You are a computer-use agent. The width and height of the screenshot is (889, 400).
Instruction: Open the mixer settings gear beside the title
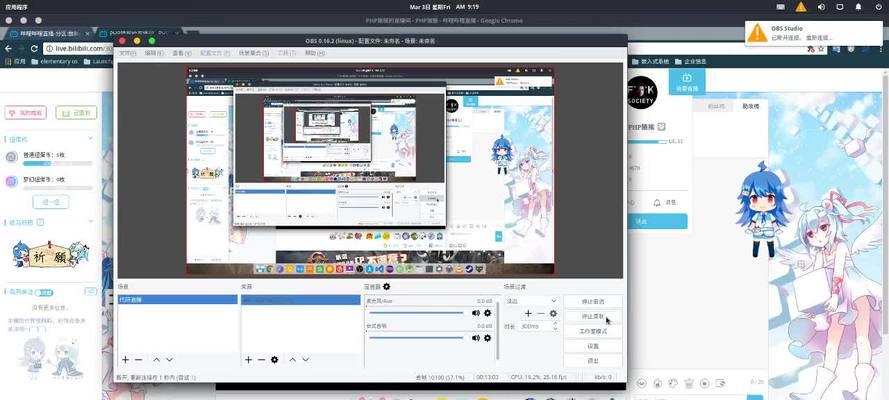pyautogui.click(x=387, y=287)
